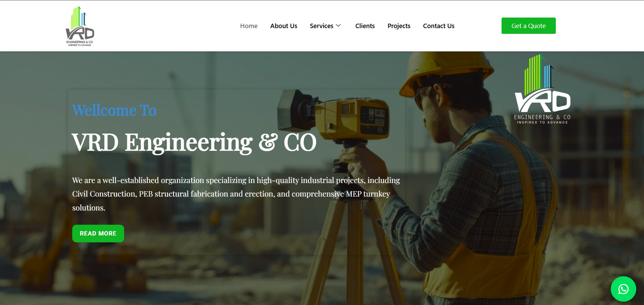Open the About Us page

[284, 26]
